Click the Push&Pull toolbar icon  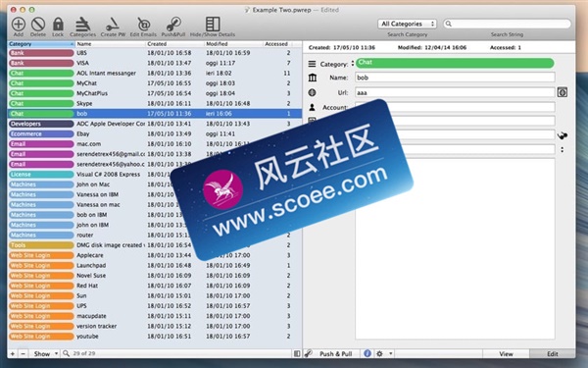173,24
